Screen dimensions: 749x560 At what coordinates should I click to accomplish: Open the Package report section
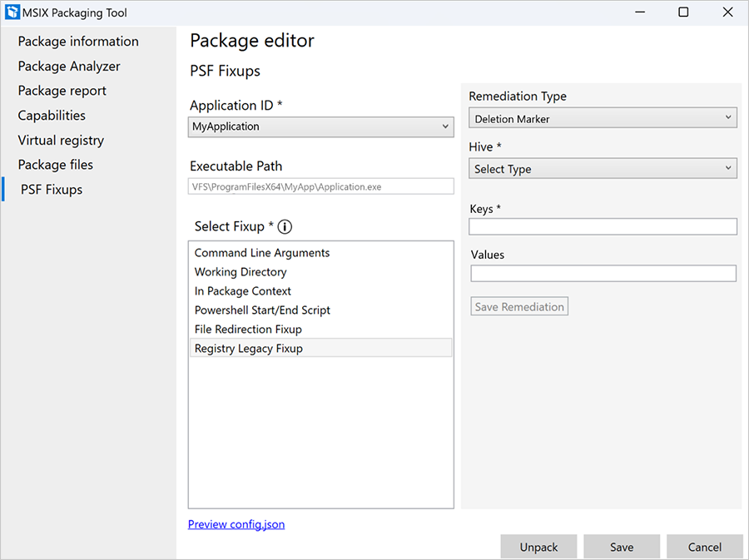[x=62, y=91]
